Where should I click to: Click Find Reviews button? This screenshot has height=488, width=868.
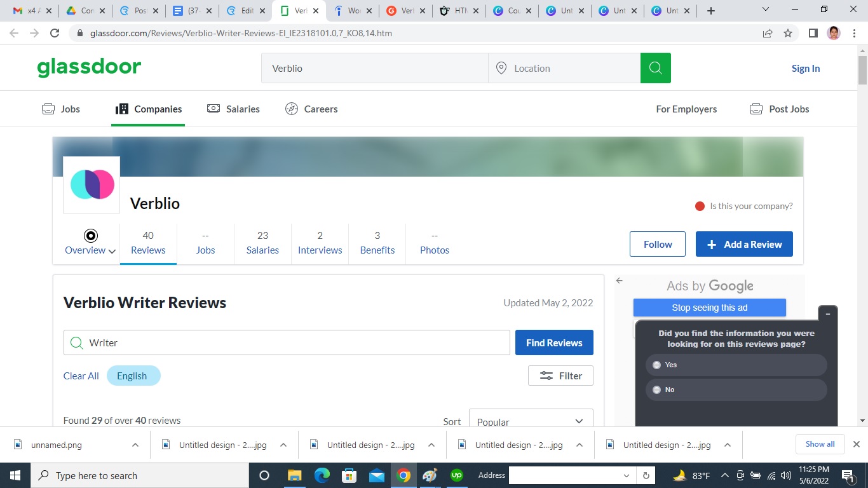pos(554,342)
